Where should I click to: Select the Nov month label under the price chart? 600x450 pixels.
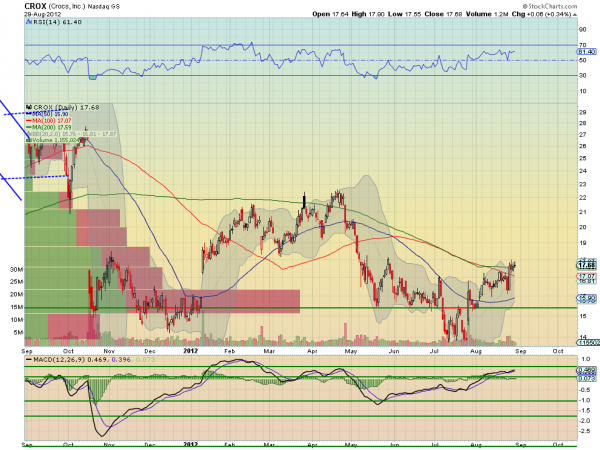pos(109,351)
